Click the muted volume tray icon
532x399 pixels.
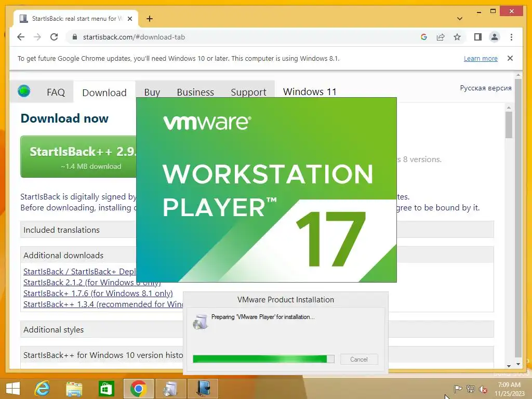[x=483, y=389]
